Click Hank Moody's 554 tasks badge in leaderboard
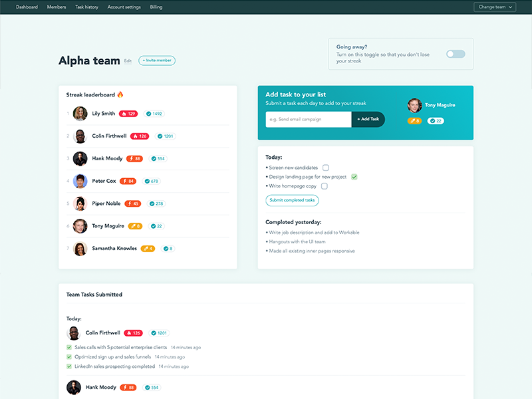The height and width of the screenshot is (399, 532). (158, 158)
